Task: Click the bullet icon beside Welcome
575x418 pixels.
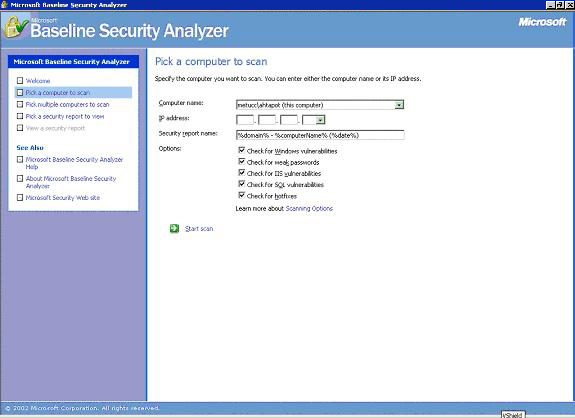Action: click(20, 80)
